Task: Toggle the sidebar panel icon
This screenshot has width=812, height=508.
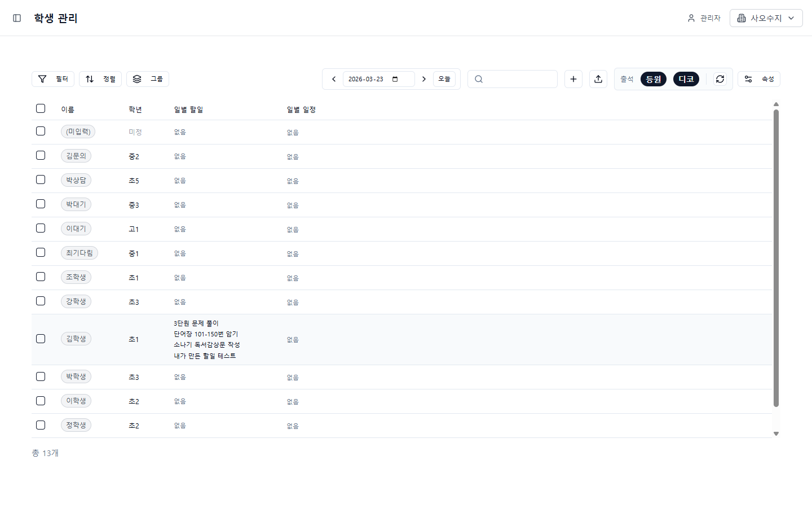Action: click(x=17, y=18)
